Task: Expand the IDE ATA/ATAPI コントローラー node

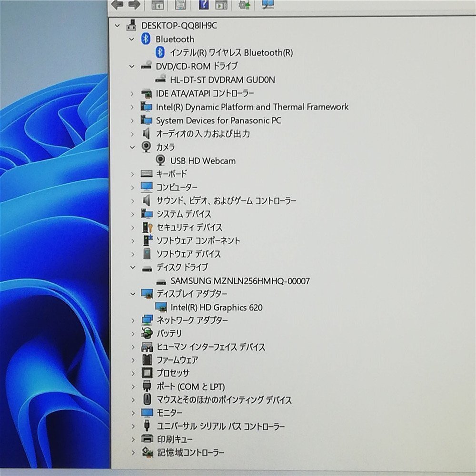Action: click(132, 93)
